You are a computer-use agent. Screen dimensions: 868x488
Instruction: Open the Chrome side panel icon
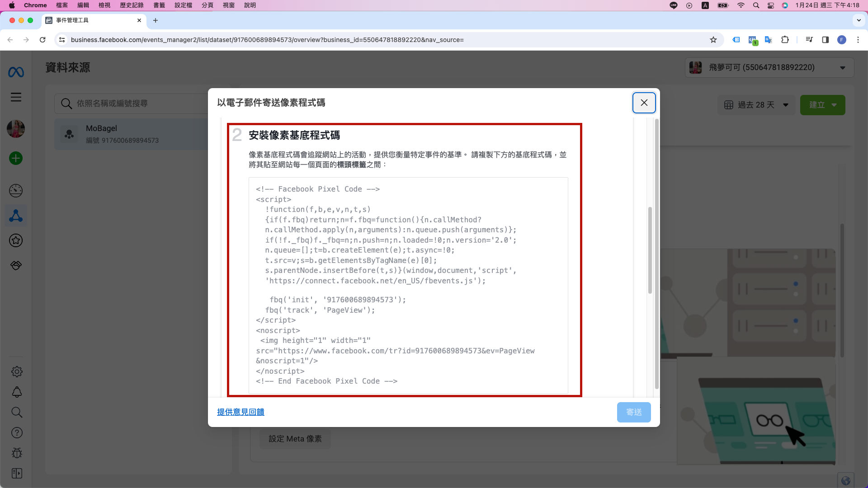tap(825, 40)
